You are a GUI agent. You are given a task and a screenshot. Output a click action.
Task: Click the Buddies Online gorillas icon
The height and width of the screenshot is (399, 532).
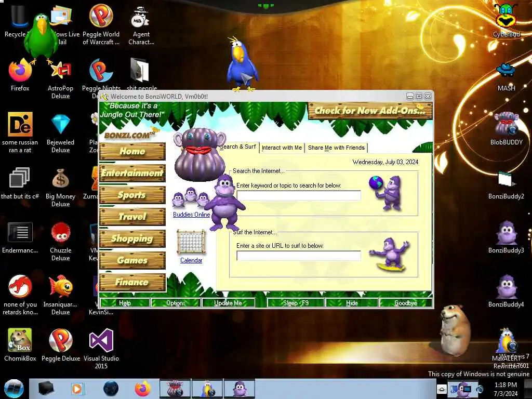point(190,198)
